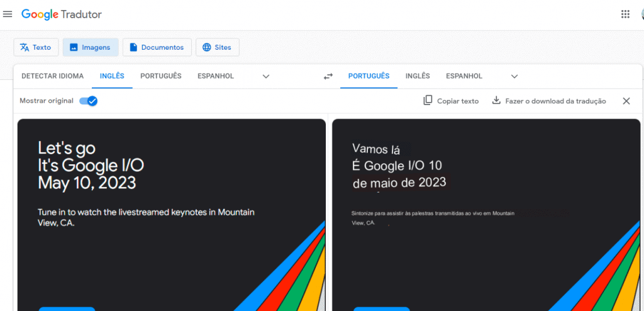Screen dimensions: 644x311
Task: Click the Mostrar original label
Action: (47, 101)
